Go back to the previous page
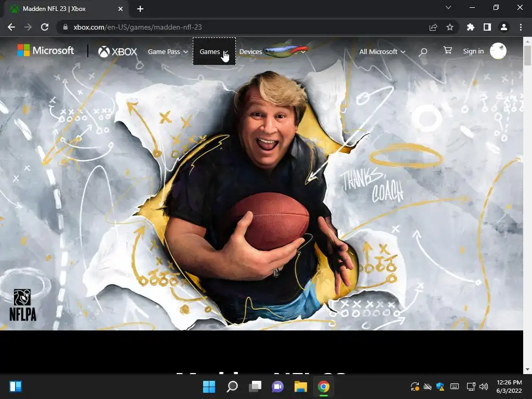The width and height of the screenshot is (532, 399). tap(11, 27)
